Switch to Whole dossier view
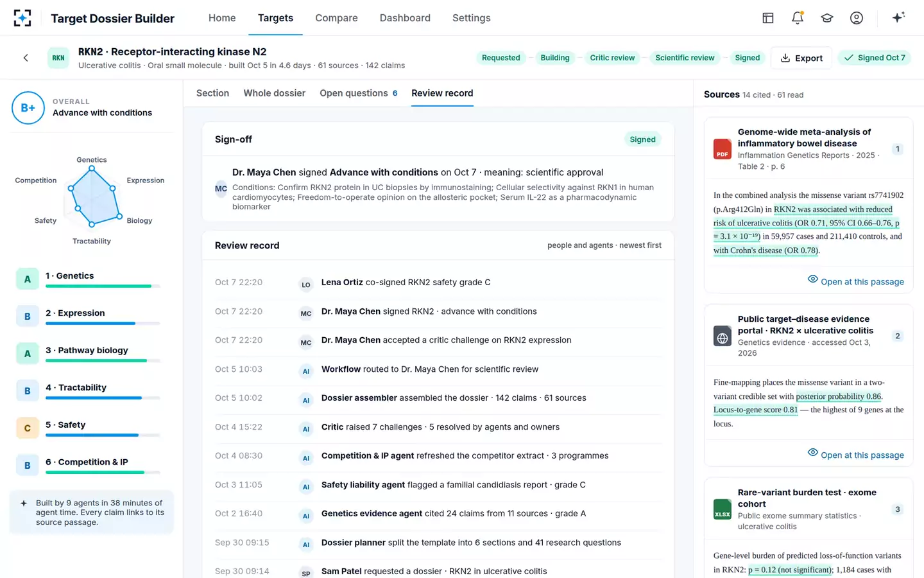 tap(275, 93)
